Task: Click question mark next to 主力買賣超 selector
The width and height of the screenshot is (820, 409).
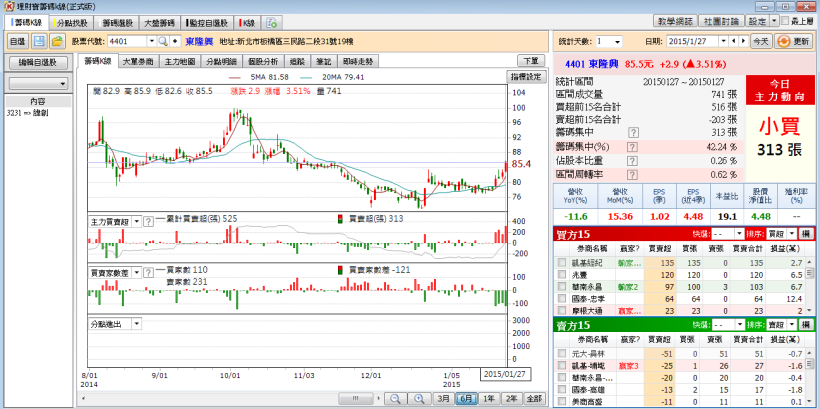Action: 149,220
